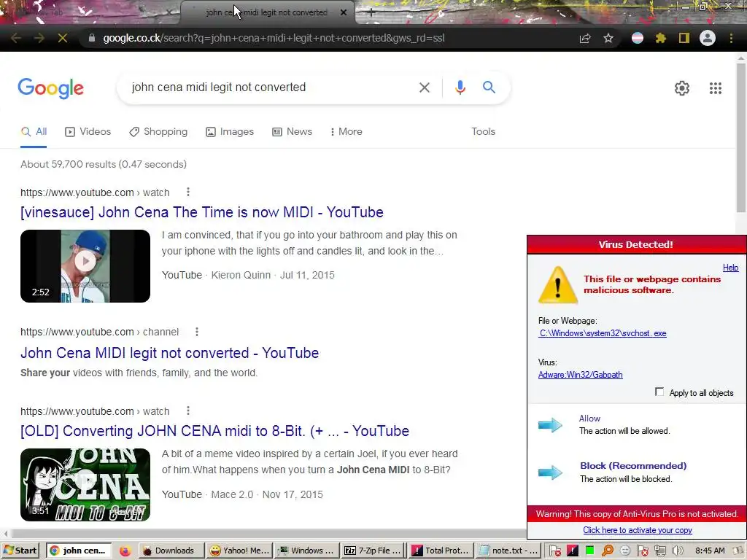Open options dots for vinesauce result
Screen dimensions: 747x560
[x=188, y=192]
